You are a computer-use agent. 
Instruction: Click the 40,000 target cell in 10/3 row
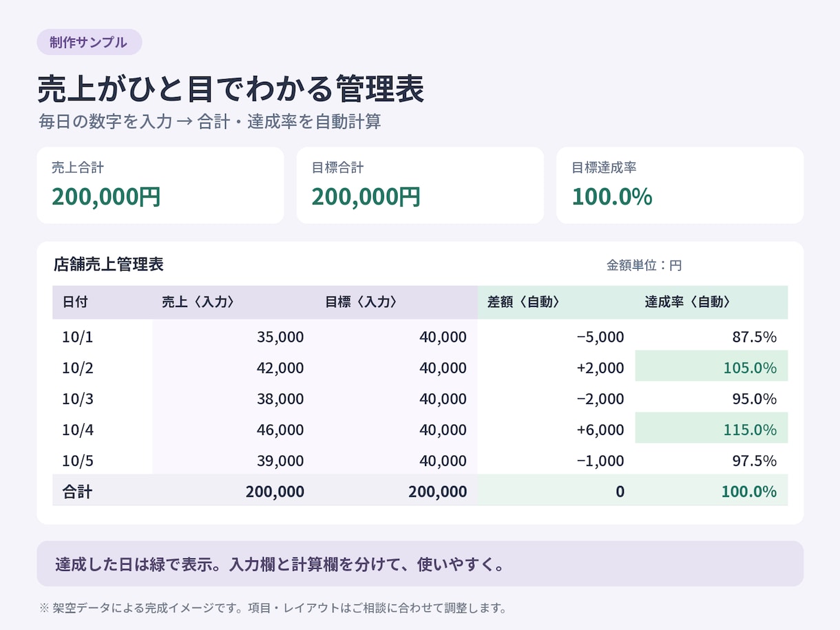pyautogui.click(x=396, y=399)
